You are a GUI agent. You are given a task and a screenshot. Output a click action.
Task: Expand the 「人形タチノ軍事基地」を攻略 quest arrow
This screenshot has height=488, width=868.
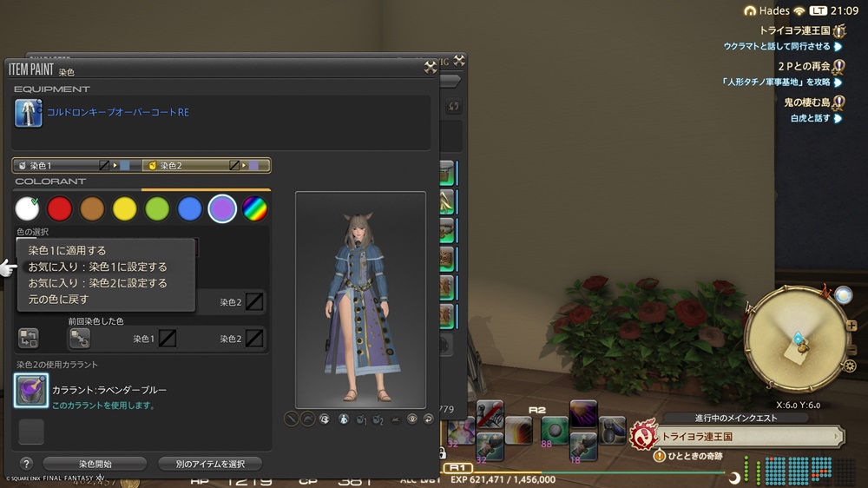(838, 82)
